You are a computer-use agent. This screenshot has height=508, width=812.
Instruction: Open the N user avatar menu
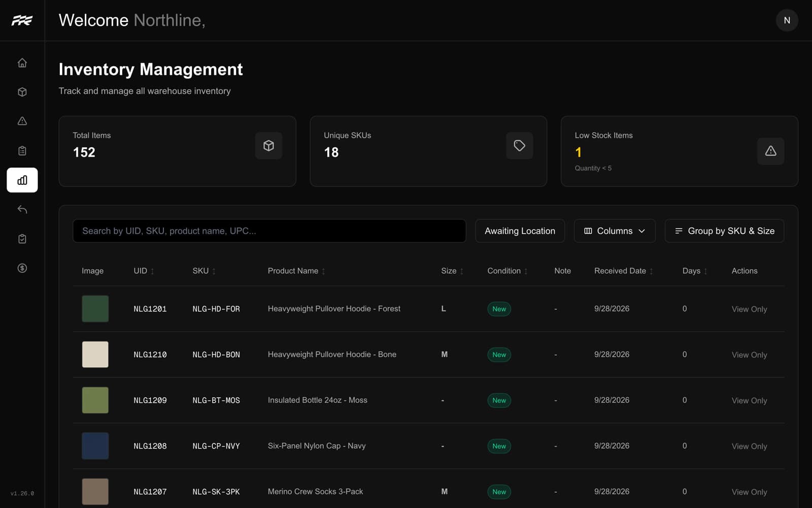pos(787,20)
